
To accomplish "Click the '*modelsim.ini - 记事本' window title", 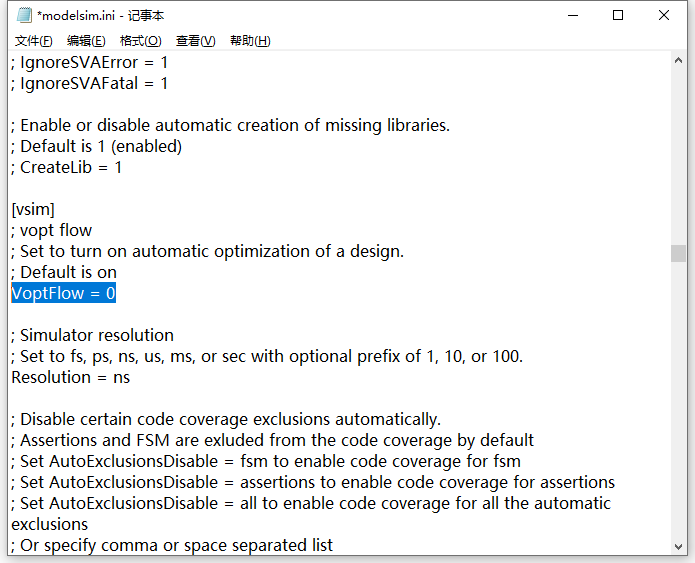I will pos(101,16).
